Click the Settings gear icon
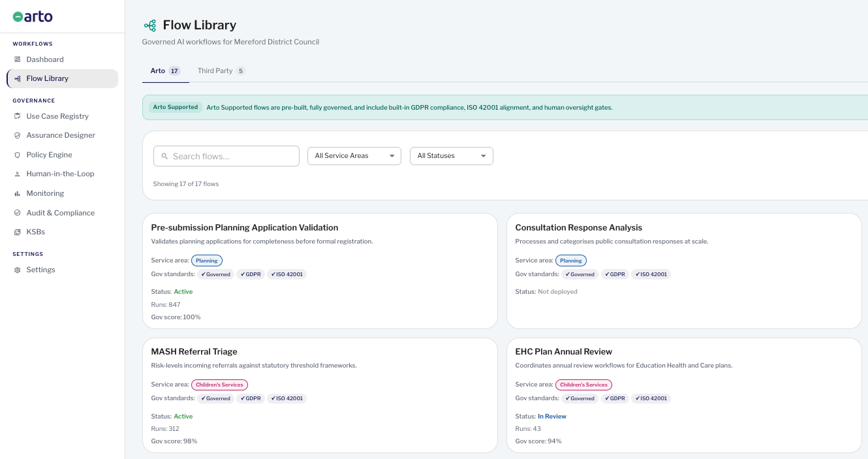This screenshot has width=868, height=459. [18, 270]
